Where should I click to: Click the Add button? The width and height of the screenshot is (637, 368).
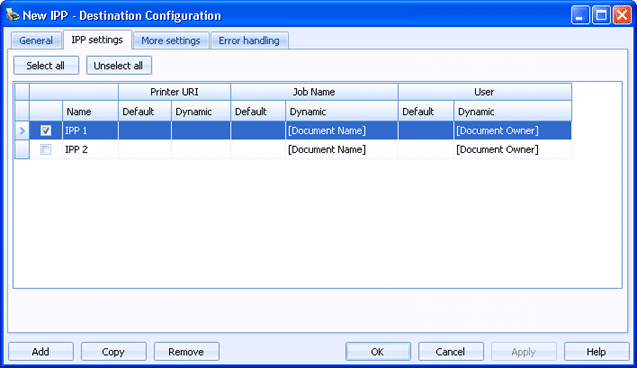point(41,351)
